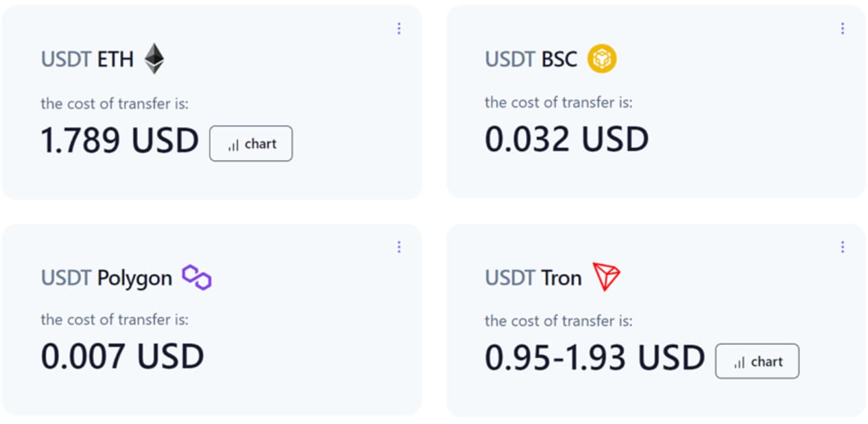Screen dimensions: 868x424
Task: Open the kebab menu on the USDT BSC card
Action: [843, 28]
